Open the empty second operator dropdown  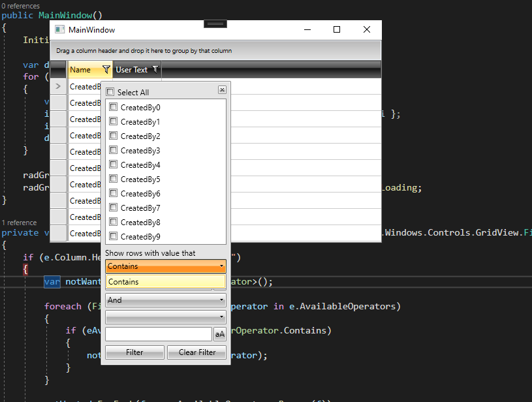[x=165, y=317]
